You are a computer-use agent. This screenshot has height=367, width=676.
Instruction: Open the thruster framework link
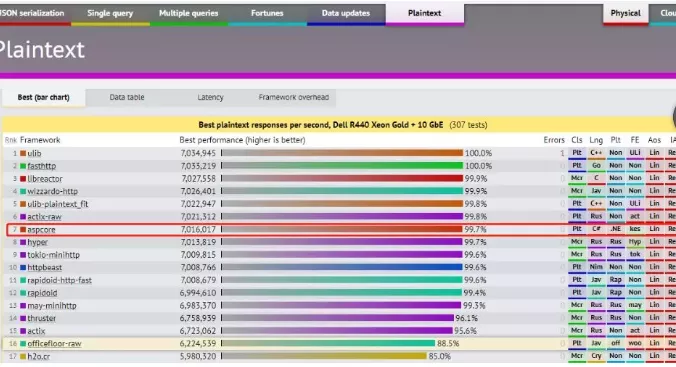pos(41,318)
